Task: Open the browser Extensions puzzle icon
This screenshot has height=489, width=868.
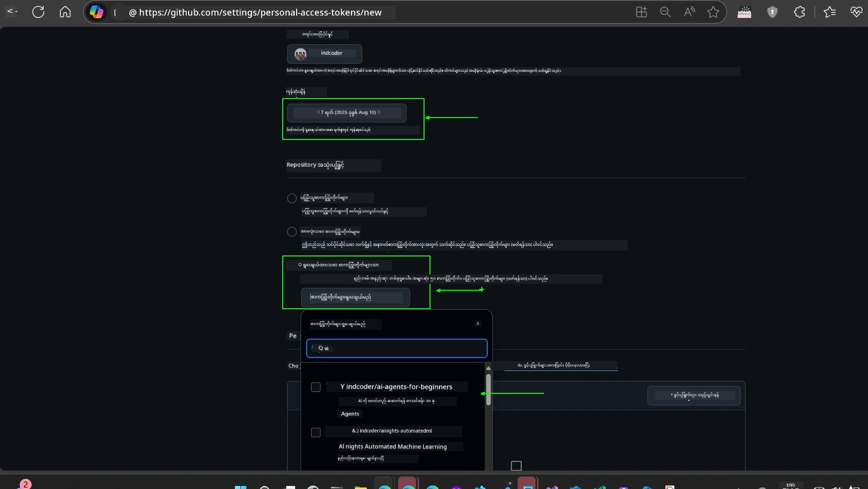Action: (x=799, y=12)
